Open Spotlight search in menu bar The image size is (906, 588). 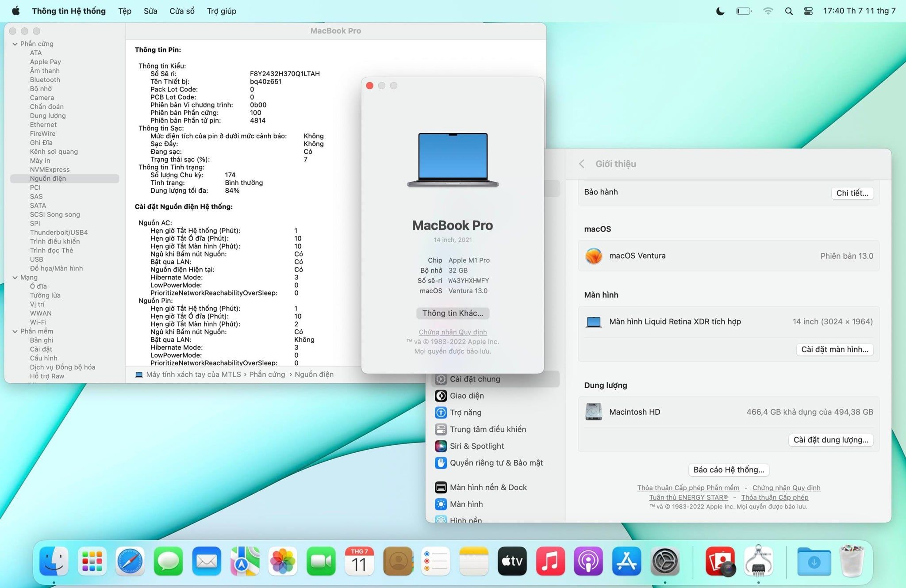(789, 11)
